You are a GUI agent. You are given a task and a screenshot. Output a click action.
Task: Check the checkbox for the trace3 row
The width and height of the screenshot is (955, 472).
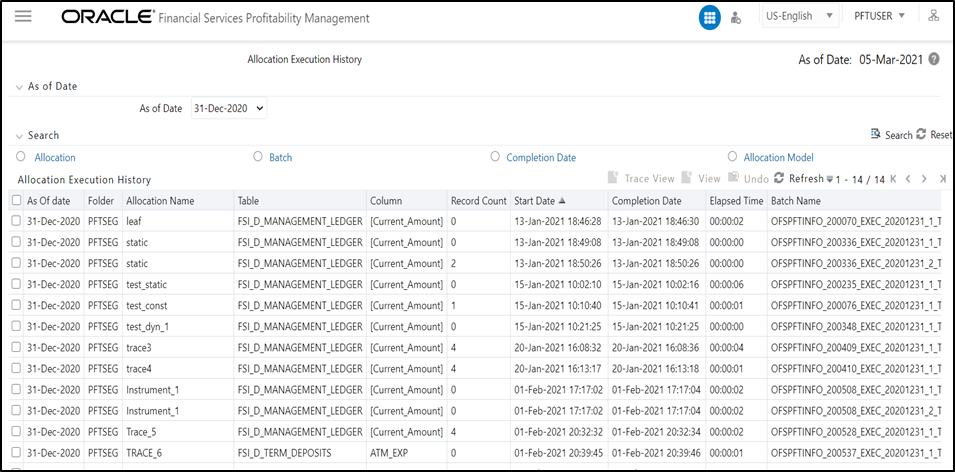pos(16,348)
